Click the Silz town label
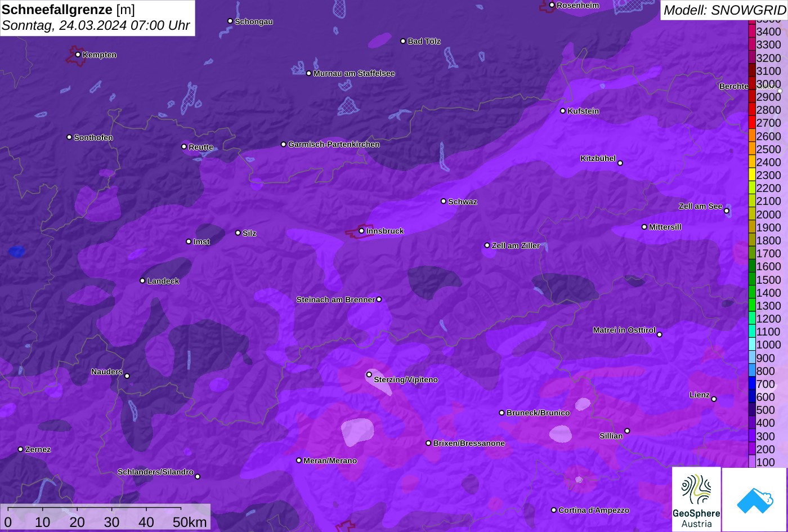The height and width of the screenshot is (532, 788). tap(249, 234)
